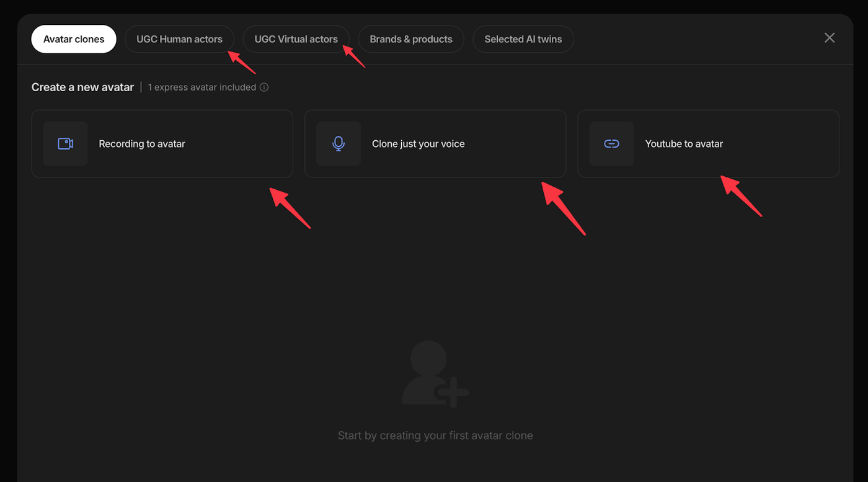Screen dimensions: 868x482
Task: Open the UGC Human actors tab
Action: coord(179,39)
